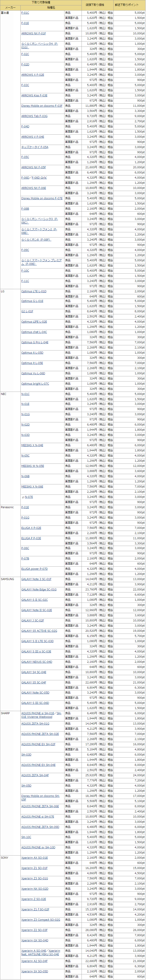Open the ARROWS NX F-05F link
146x980 pixels.
coord(33,168)
